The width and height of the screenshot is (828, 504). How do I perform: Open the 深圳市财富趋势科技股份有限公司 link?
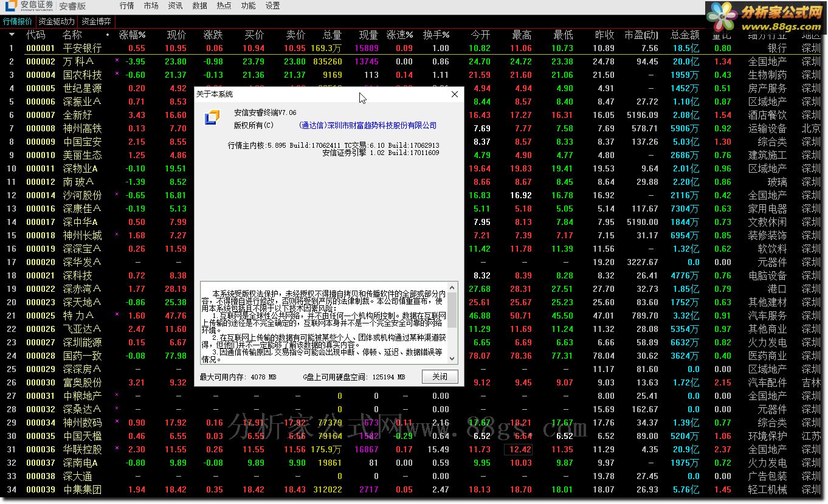point(368,125)
